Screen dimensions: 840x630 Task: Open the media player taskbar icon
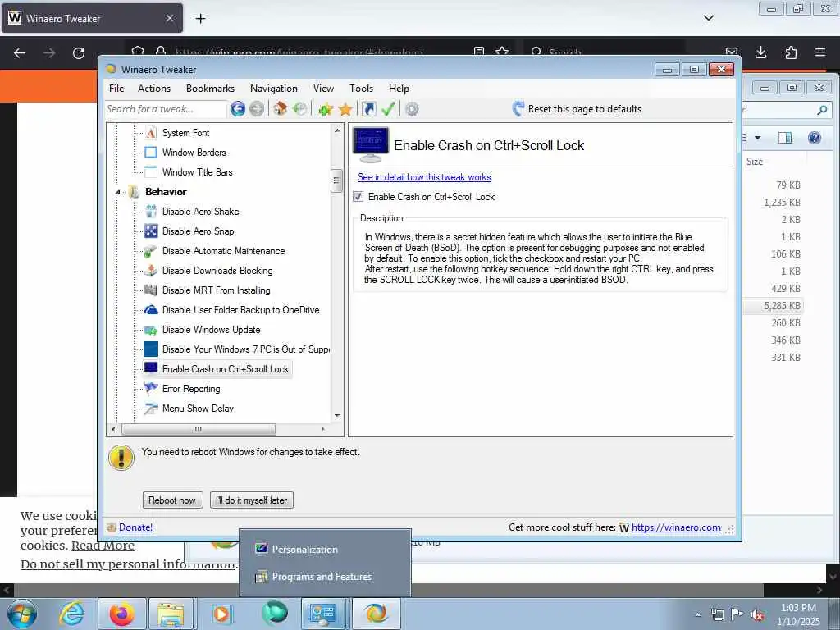221,614
